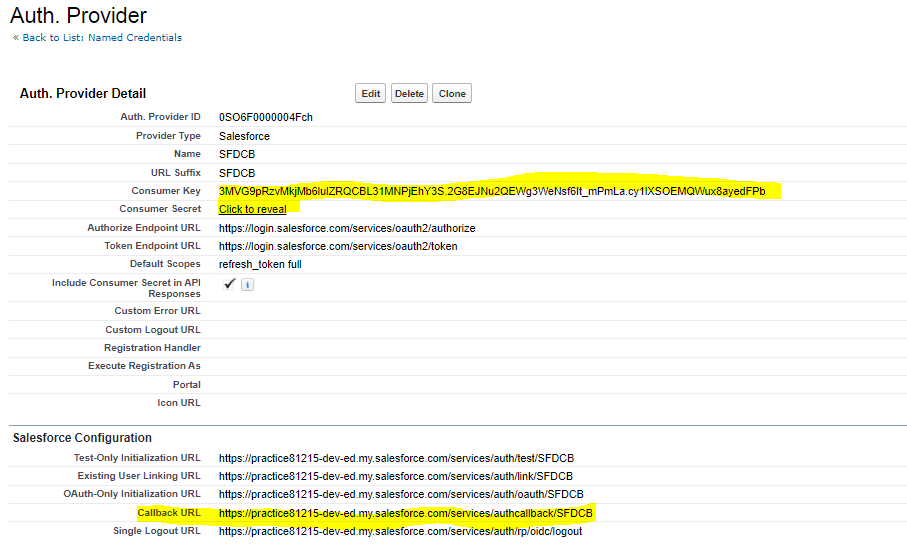Select the Existing User Linking URL value
This screenshot has width=907, height=552.
pos(396,476)
